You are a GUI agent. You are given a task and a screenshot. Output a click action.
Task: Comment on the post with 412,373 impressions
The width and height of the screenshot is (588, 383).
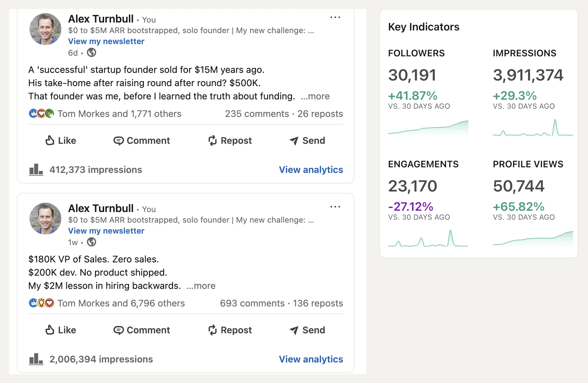(142, 140)
